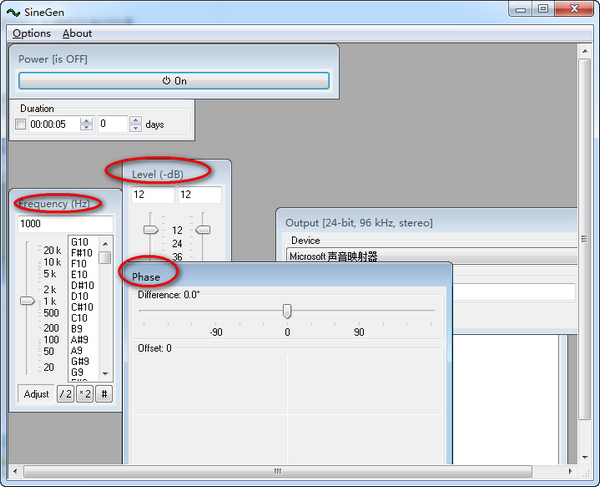
Task: Halve frequency with the /2 button
Action: point(65,394)
